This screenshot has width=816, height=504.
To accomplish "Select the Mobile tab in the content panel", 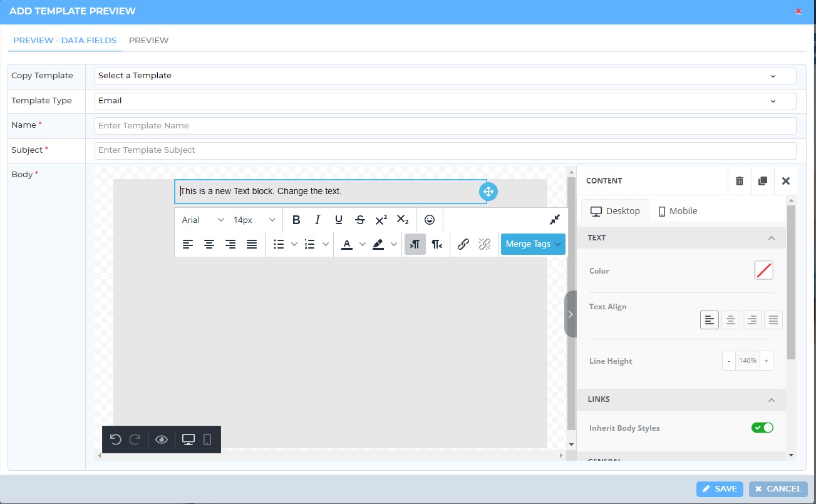I will click(x=677, y=211).
